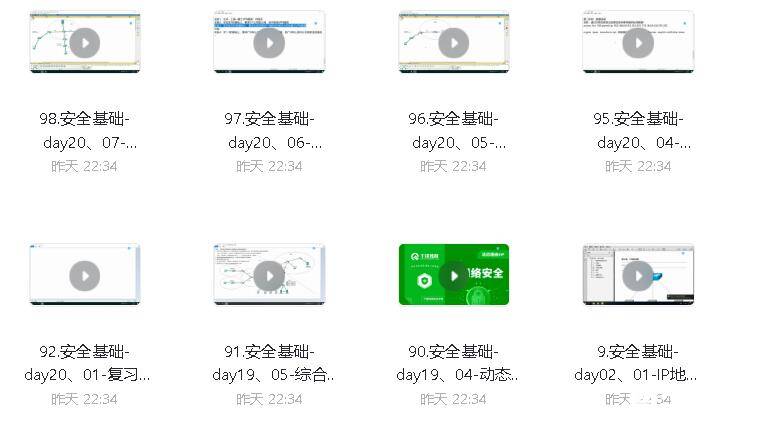The height and width of the screenshot is (436, 758).
Task: Select timestamp under video 98
Action: (x=84, y=167)
